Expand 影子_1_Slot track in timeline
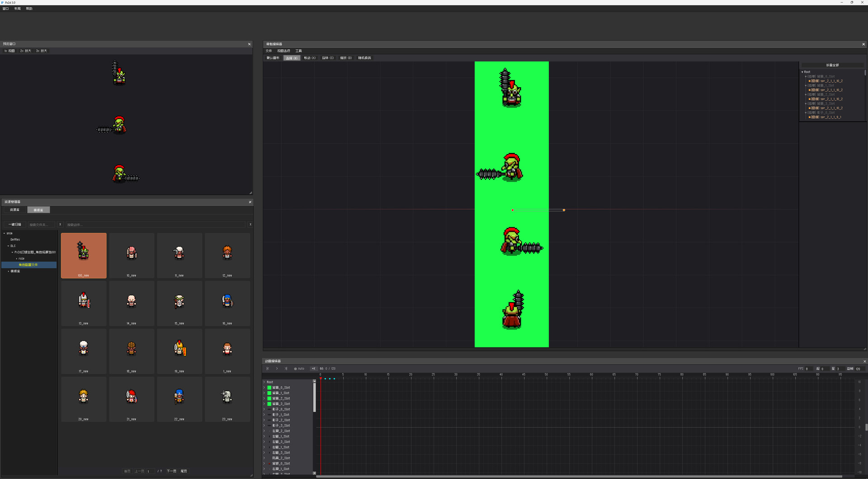 (264, 415)
